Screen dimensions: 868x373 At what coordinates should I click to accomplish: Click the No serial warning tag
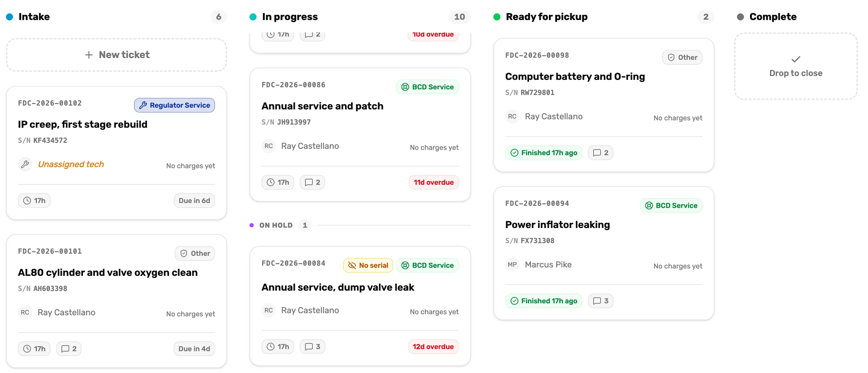tap(368, 265)
